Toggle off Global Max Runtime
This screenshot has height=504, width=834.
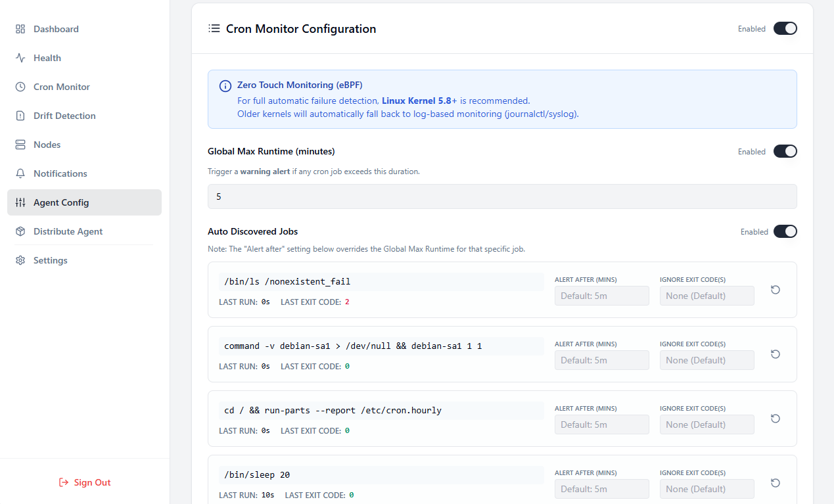click(785, 151)
